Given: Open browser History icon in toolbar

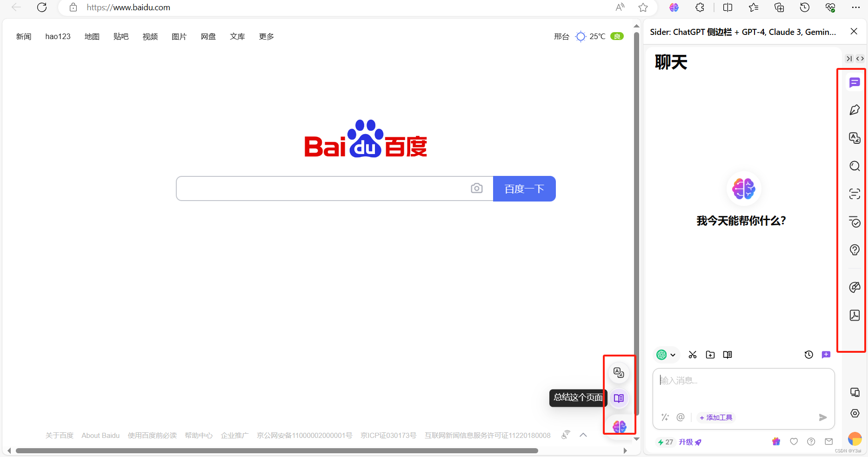Looking at the screenshot, I should coord(805,7).
